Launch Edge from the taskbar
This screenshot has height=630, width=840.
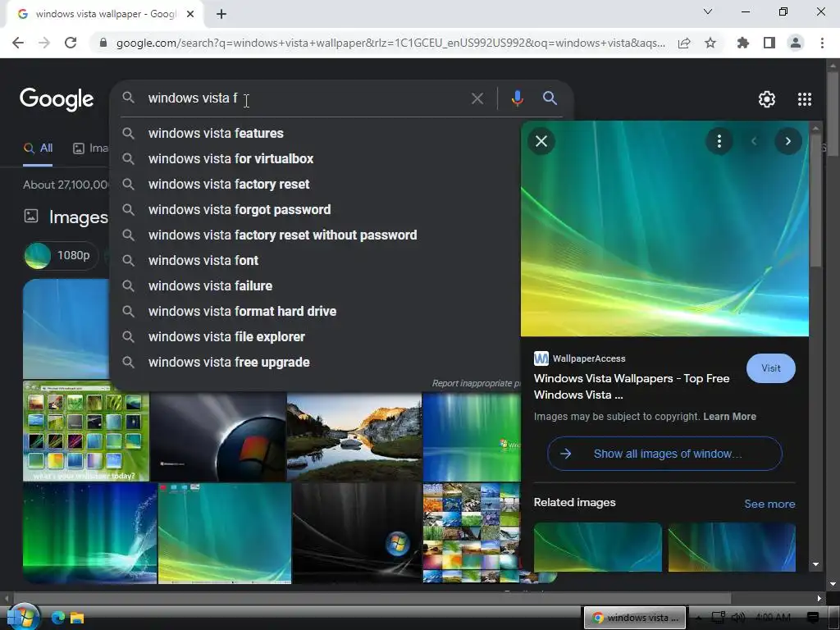[58, 617]
